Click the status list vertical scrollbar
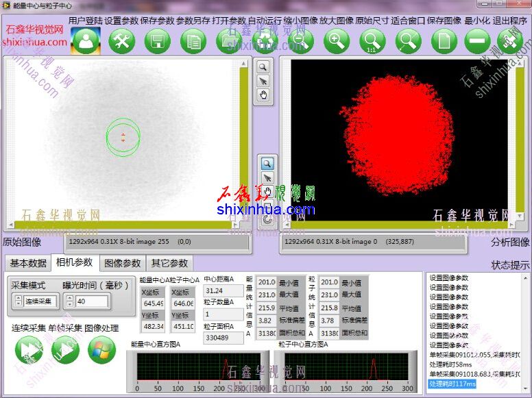532x398 pixels. point(527,329)
